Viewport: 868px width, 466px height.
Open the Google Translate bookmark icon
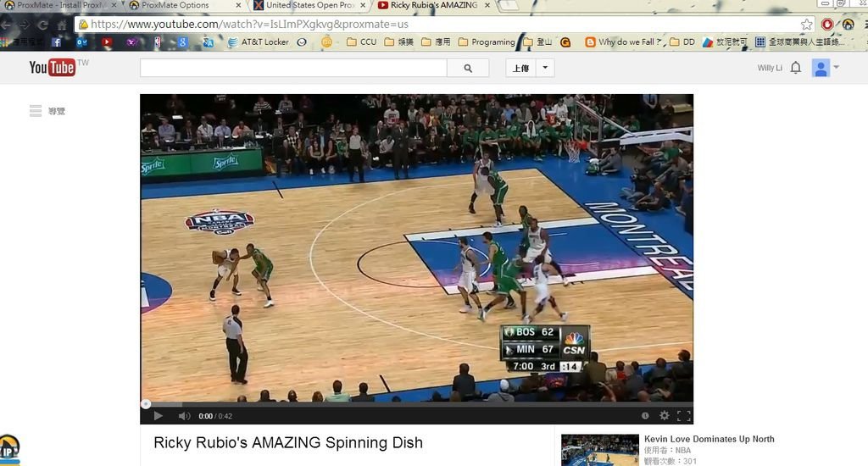pyautogui.click(x=209, y=42)
